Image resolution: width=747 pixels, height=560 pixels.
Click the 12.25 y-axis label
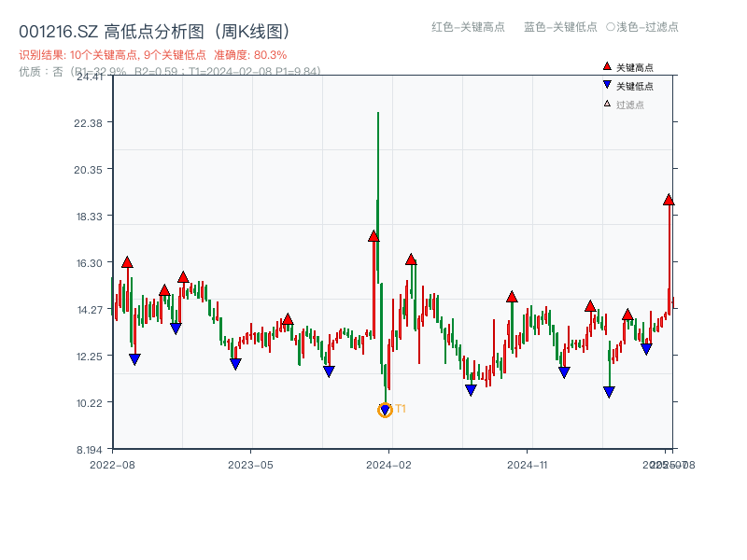[x=89, y=357]
